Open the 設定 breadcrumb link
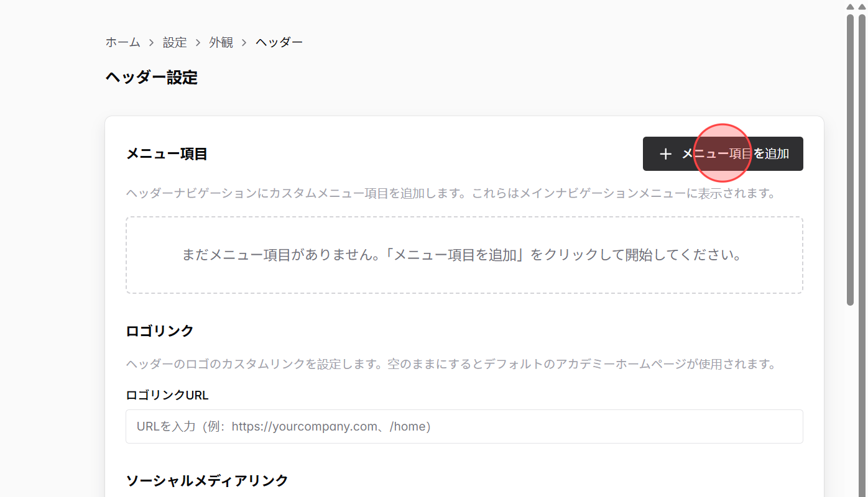Viewport: 868px width, 497px height. [x=175, y=42]
